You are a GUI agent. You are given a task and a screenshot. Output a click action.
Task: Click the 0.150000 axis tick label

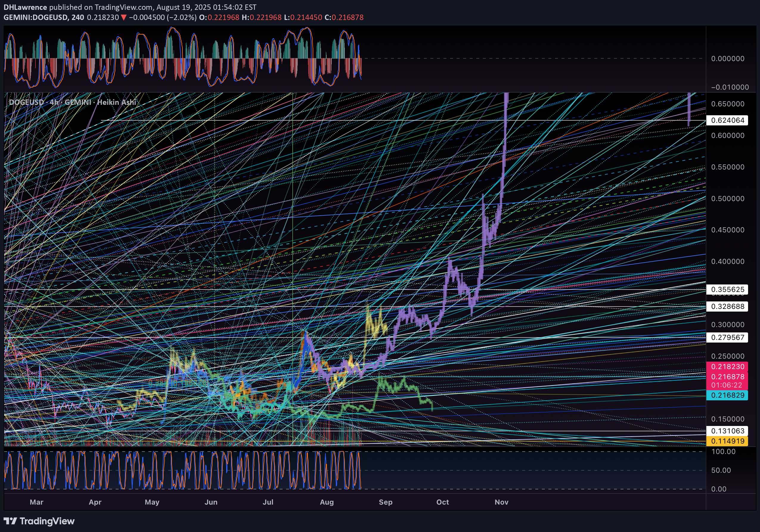tap(728, 419)
